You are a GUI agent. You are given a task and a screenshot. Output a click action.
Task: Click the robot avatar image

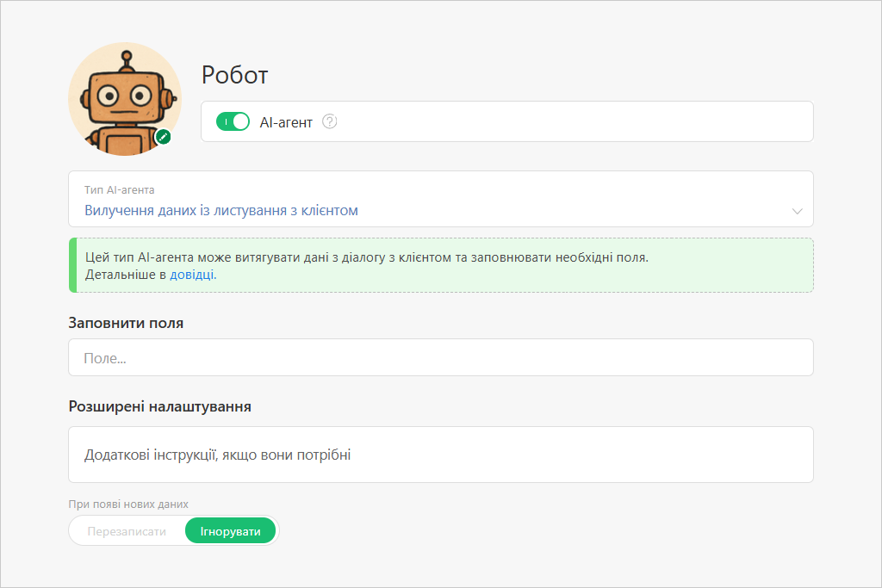125,99
